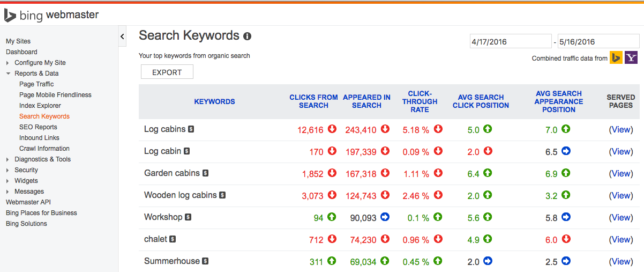Click the info icon beside Search Keywords
Viewport: 644px width, 272px height.
coord(247,36)
